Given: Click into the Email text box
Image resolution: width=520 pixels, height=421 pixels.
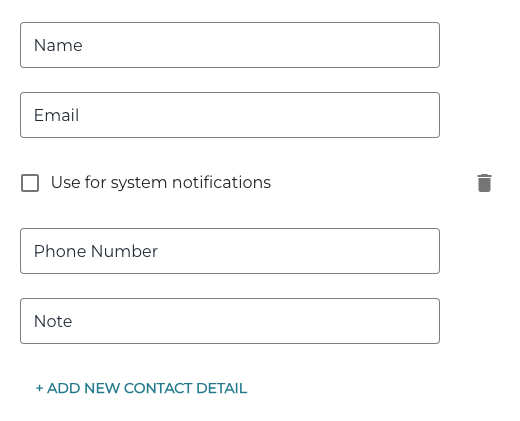Looking at the screenshot, I should click(x=230, y=115).
